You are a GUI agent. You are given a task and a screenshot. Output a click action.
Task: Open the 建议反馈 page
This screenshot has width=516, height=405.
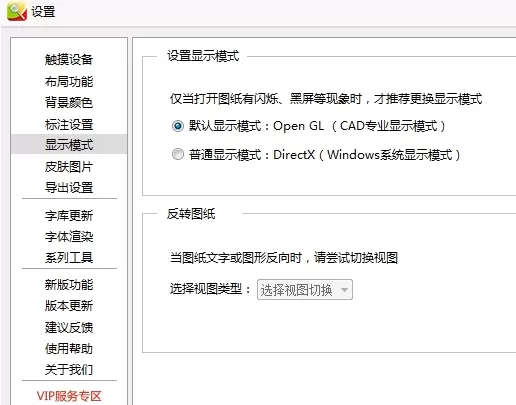click(x=69, y=327)
